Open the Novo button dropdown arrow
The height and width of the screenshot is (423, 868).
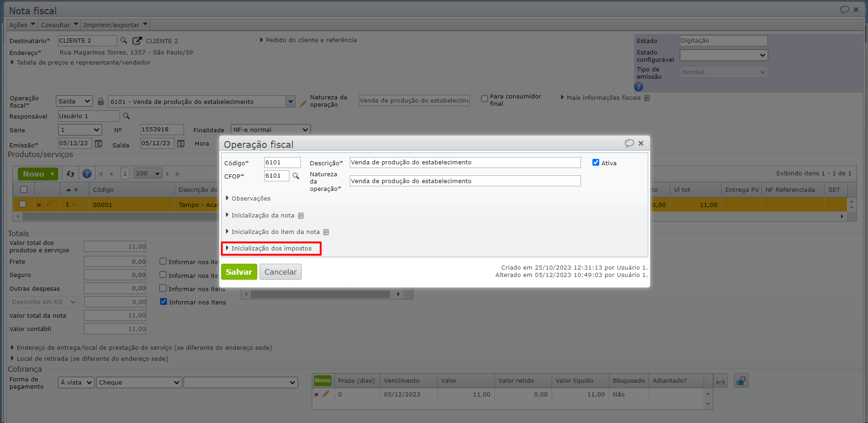coord(54,174)
